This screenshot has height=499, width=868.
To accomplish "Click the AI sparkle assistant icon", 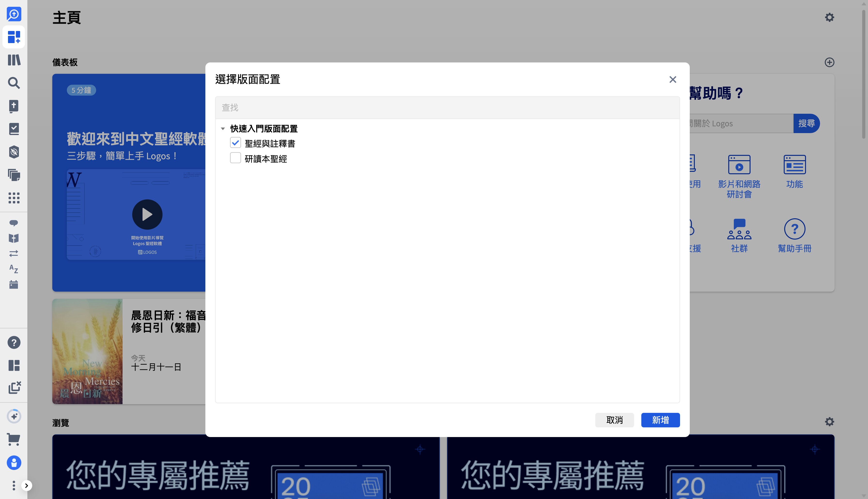I will 14,416.
